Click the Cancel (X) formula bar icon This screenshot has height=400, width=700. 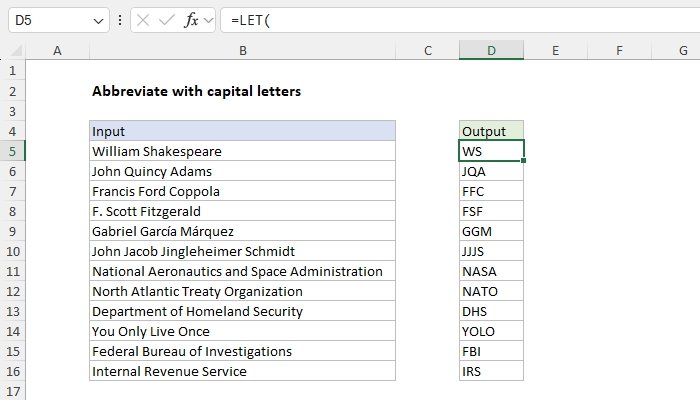coord(143,20)
